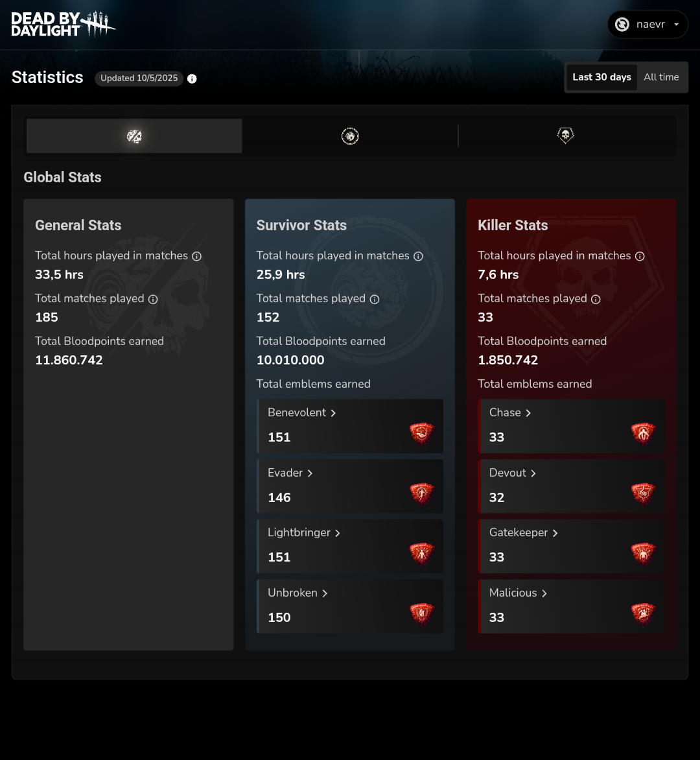Click the info icon beside Statistics

click(192, 78)
